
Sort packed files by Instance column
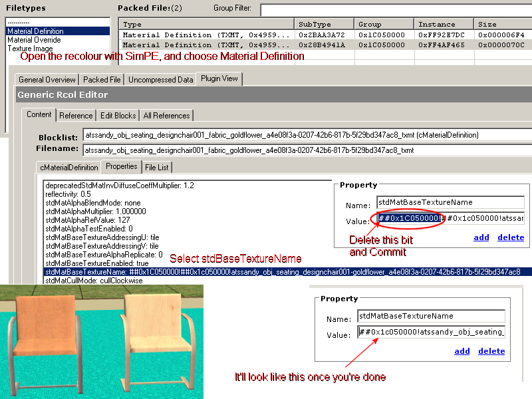coord(444,25)
